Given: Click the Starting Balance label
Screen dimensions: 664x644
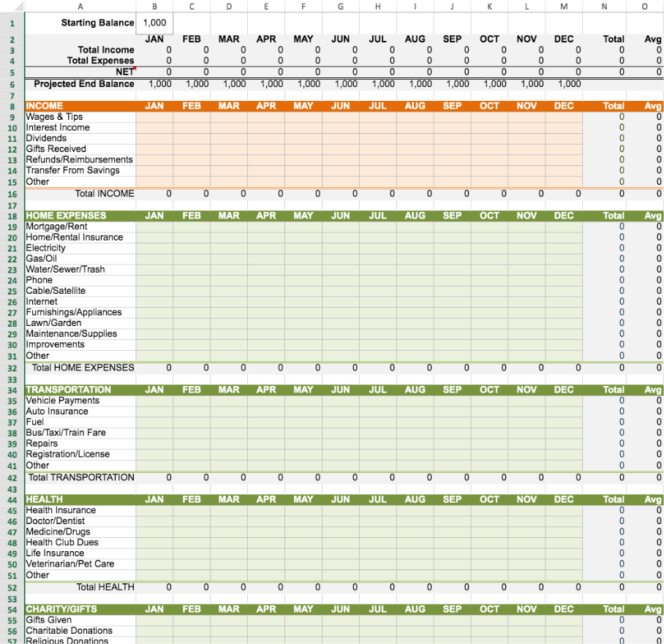Looking at the screenshot, I should click(x=97, y=23).
